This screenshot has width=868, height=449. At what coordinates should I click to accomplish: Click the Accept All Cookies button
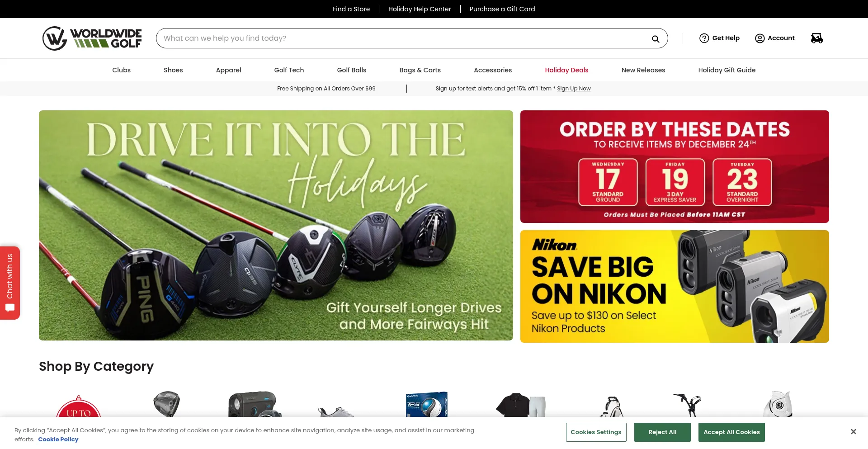(731, 432)
